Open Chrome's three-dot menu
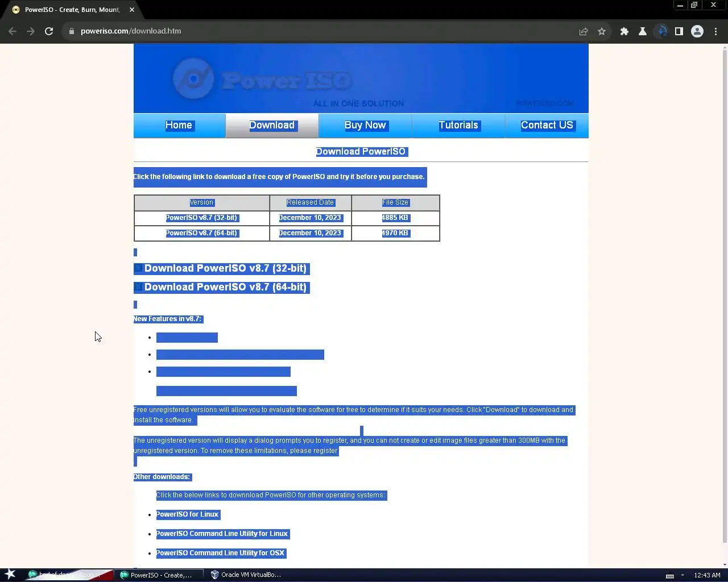This screenshot has width=728, height=582. [x=715, y=31]
